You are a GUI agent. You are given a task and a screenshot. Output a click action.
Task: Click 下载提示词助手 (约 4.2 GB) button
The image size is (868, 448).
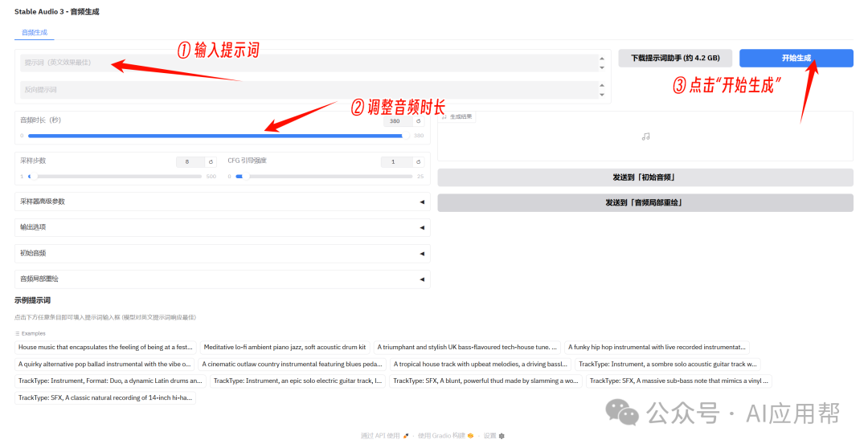click(x=675, y=58)
